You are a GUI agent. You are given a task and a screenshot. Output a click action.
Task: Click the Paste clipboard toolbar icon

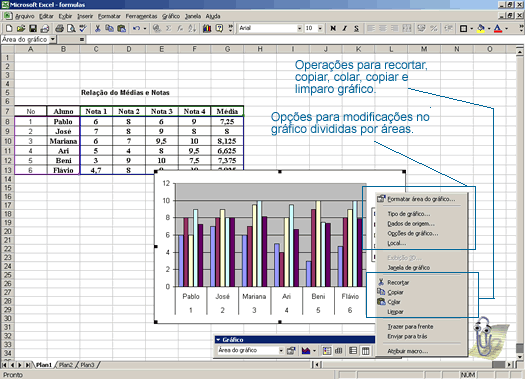click(x=122, y=28)
